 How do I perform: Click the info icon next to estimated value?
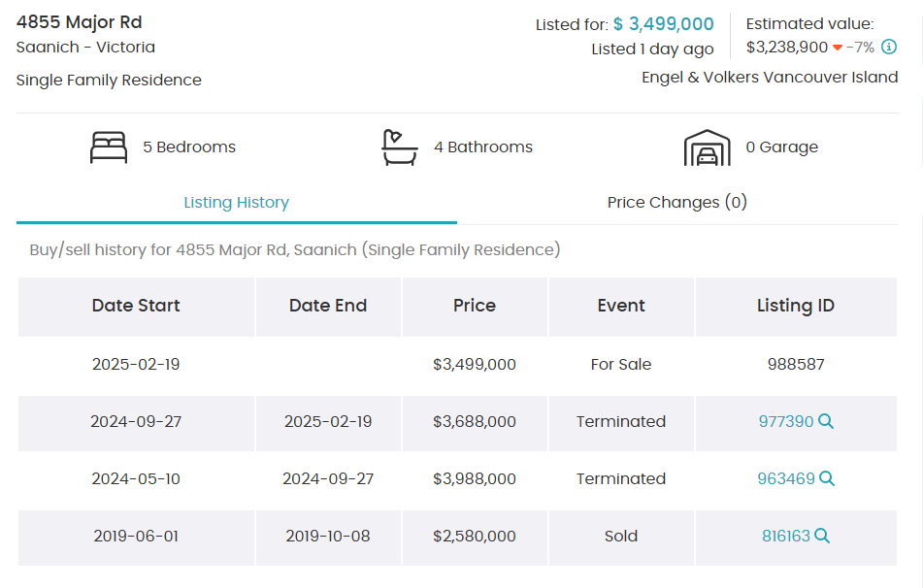point(888,47)
